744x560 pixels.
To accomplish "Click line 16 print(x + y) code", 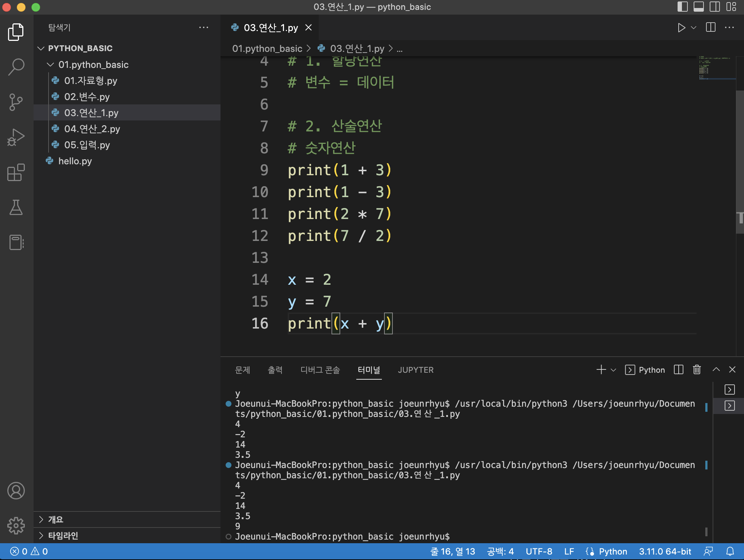I will pyautogui.click(x=340, y=323).
